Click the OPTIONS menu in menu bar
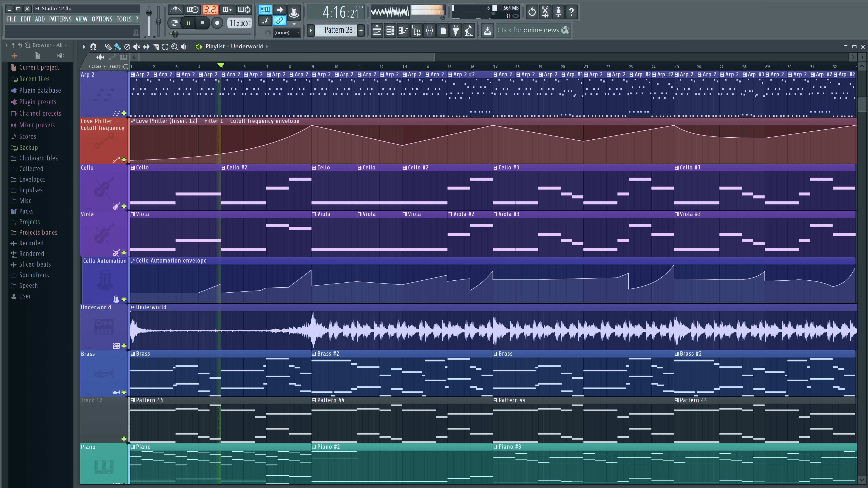 (x=101, y=19)
